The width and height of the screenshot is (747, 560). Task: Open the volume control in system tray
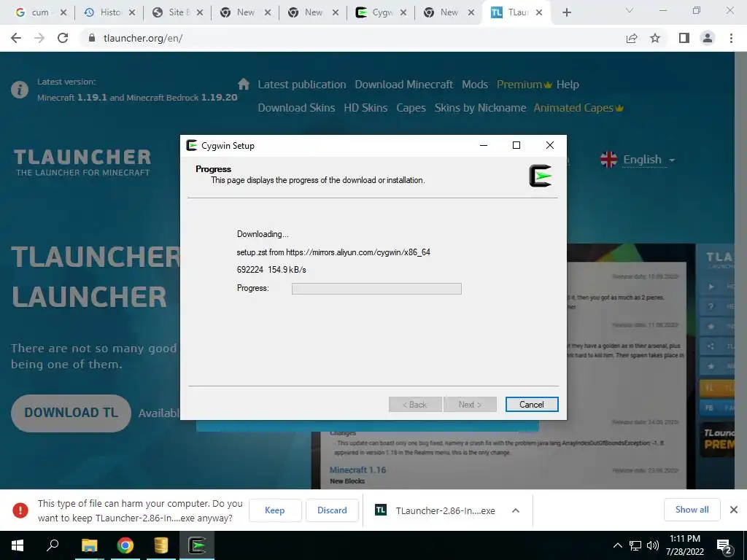coord(653,545)
